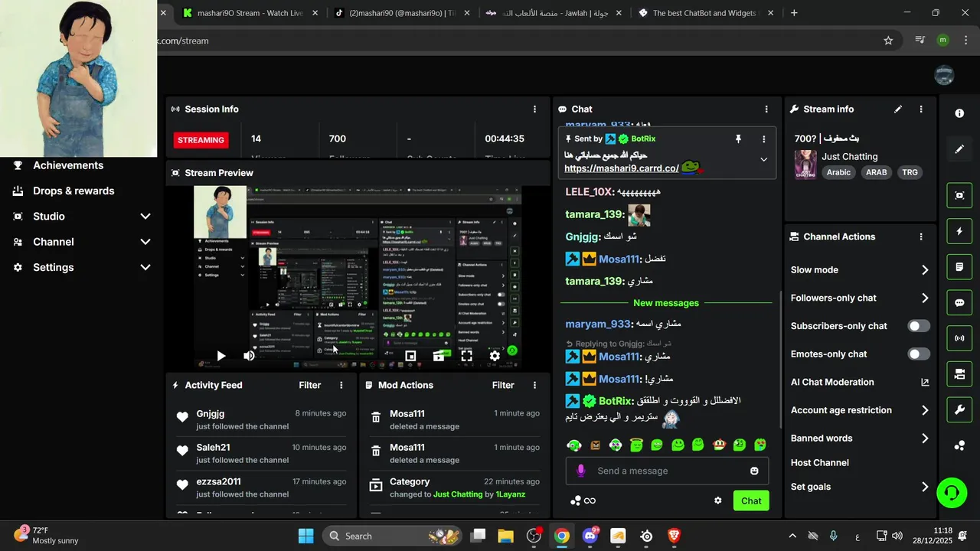The image size is (980, 551).
Task: Toggle Stream Preview panel from right sidebar
Action: click(959, 195)
